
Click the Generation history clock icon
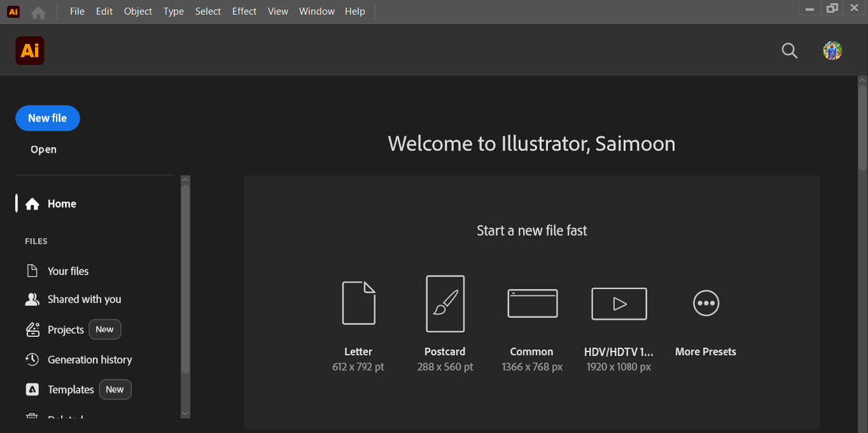point(32,360)
